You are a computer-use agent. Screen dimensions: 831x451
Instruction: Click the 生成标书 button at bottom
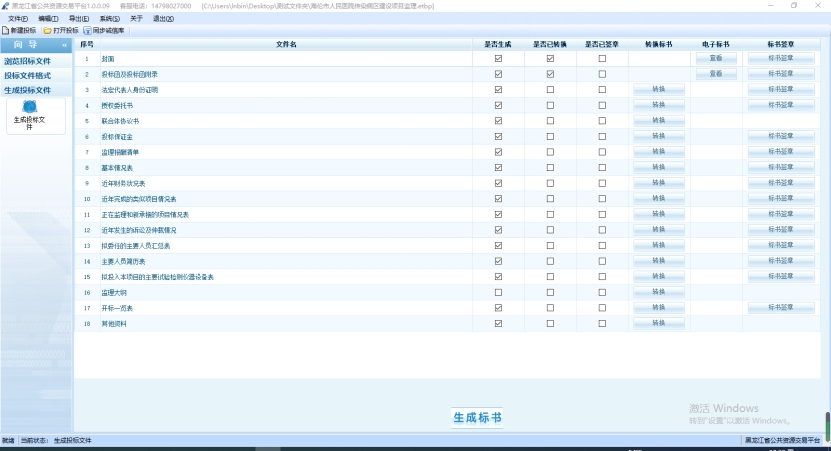coord(477,417)
